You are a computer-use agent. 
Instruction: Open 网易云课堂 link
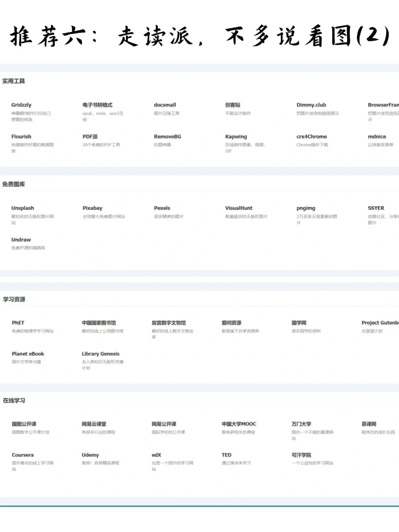point(94,424)
